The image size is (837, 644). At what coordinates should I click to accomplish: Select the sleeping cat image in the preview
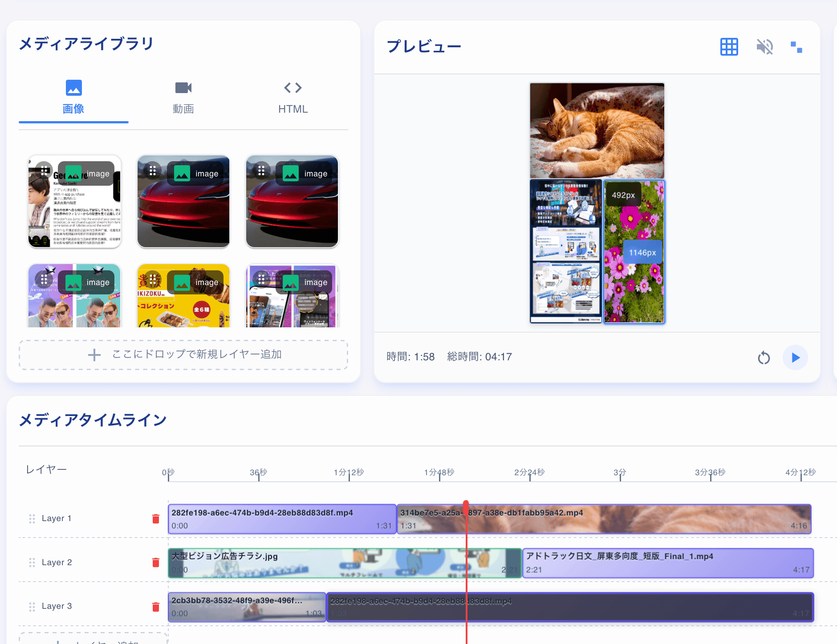tap(597, 130)
